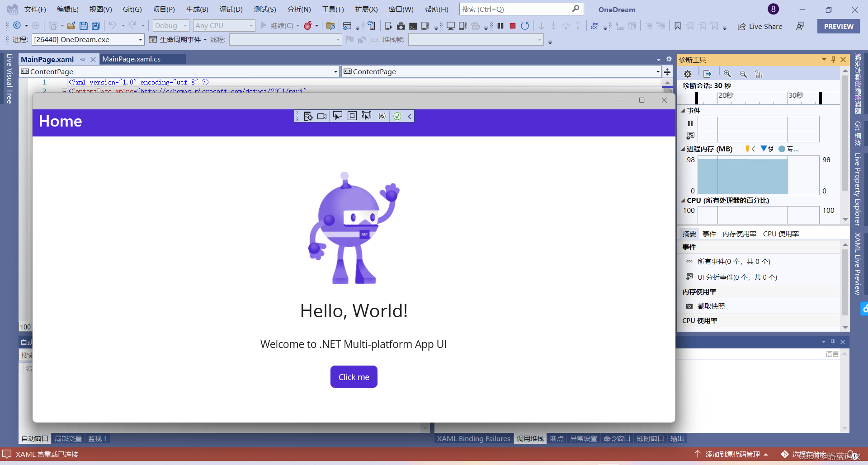
Task: Open the XAML Live Preview side tab
Action: click(857, 264)
